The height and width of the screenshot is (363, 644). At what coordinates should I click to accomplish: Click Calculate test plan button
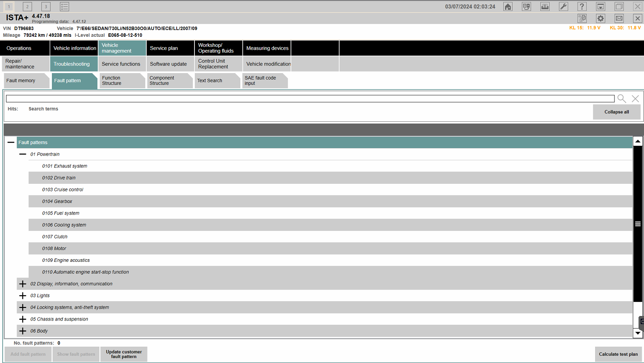618,354
